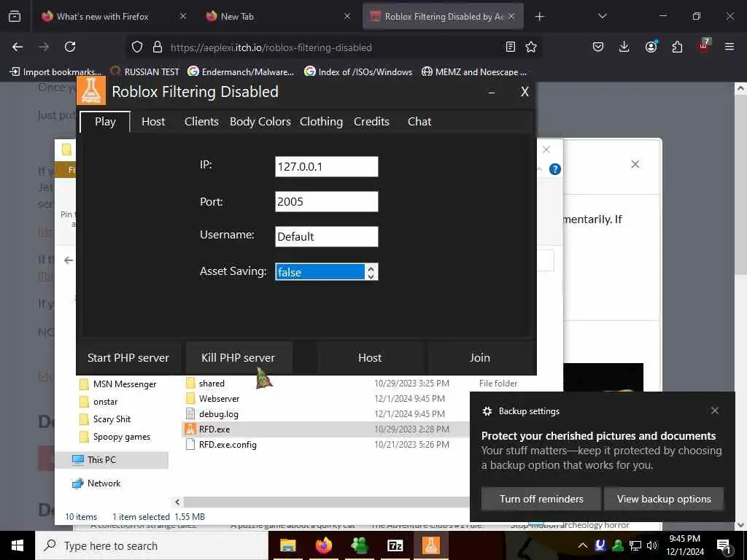
Task: Open Firefox from the taskbar
Action: click(323, 545)
